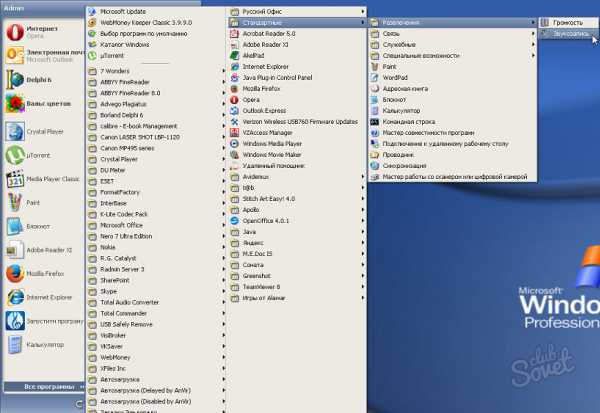600x413 pixels.
Task: Open AkelPad editor
Action: 297,56
